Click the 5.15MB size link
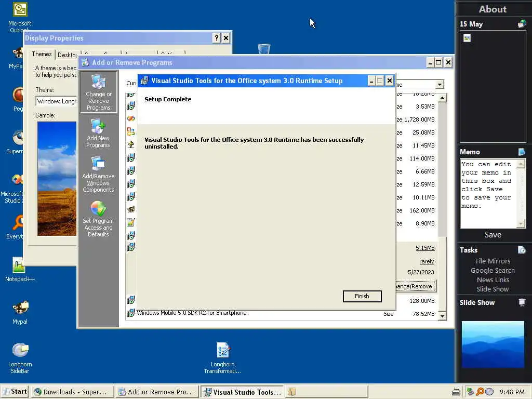Screen dimensions: 532x399 click(x=425, y=248)
